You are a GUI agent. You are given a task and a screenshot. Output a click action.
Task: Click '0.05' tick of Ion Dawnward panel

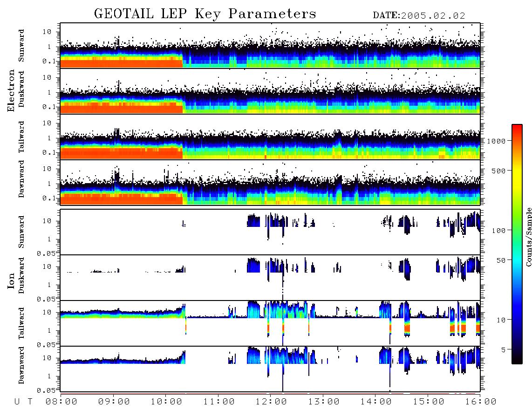[46, 390]
